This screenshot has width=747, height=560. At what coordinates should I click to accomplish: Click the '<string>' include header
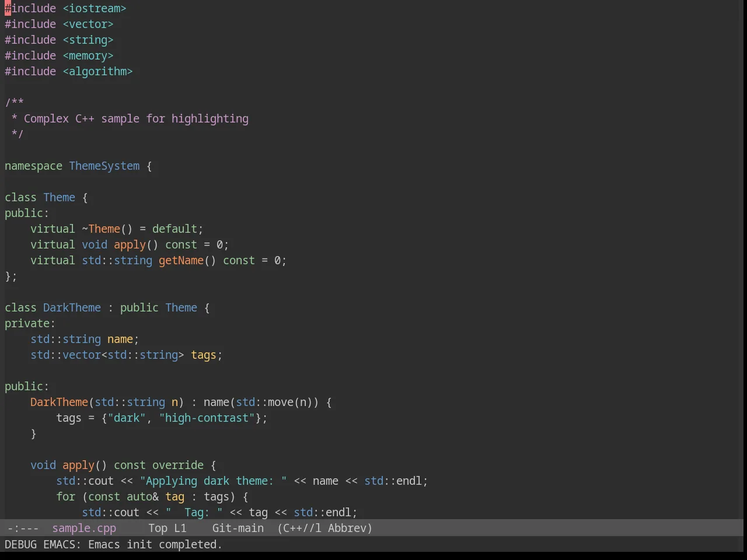coord(88,40)
